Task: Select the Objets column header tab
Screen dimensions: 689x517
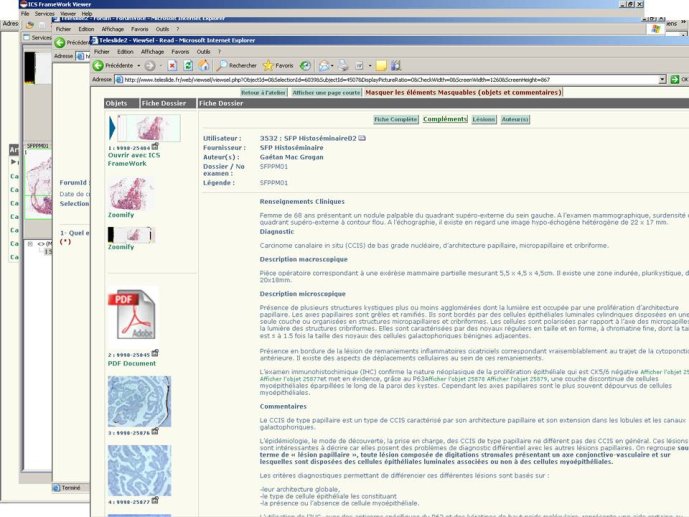Action: (121, 103)
